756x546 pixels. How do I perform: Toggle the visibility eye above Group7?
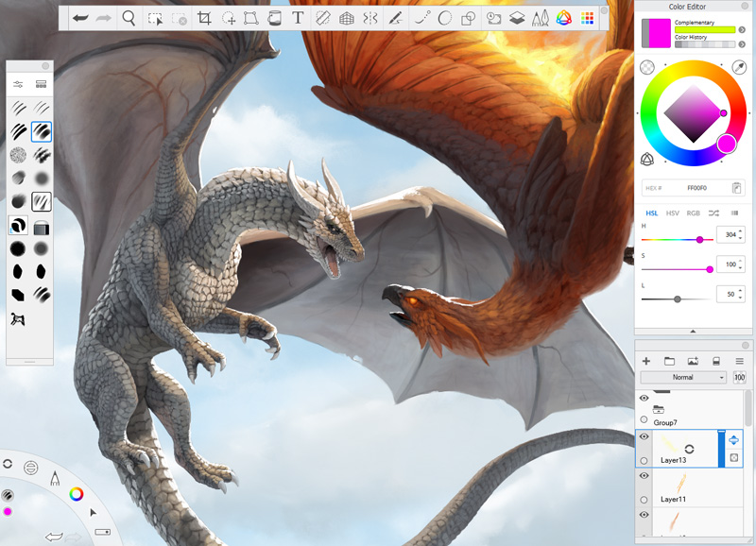click(644, 398)
